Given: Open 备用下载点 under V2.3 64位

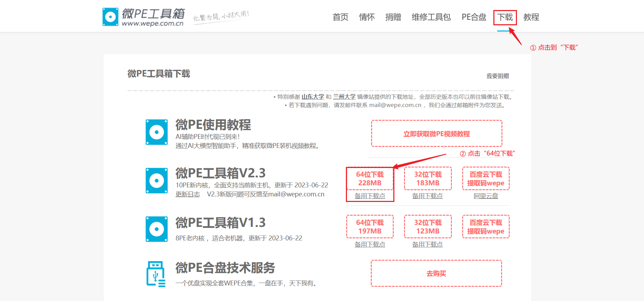Looking at the screenshot, I should [x=370, y=196].
